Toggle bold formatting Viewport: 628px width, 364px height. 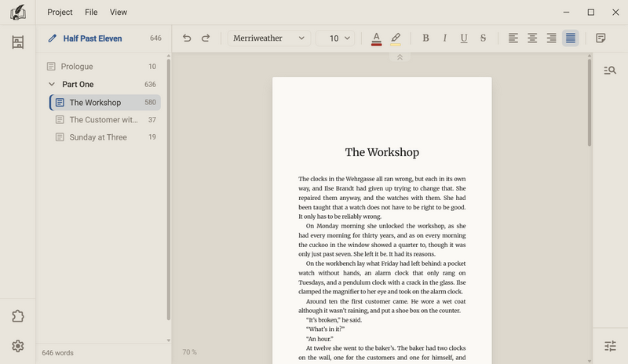pyautogui.click(x=425, y=38)
